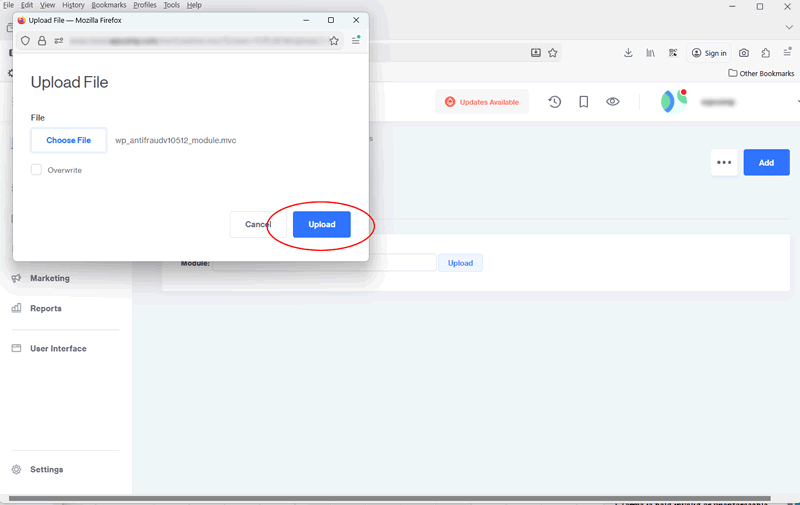Screen dimensions: 800x505
Task: Click the main window bookmark star icon
Action: 553,53
